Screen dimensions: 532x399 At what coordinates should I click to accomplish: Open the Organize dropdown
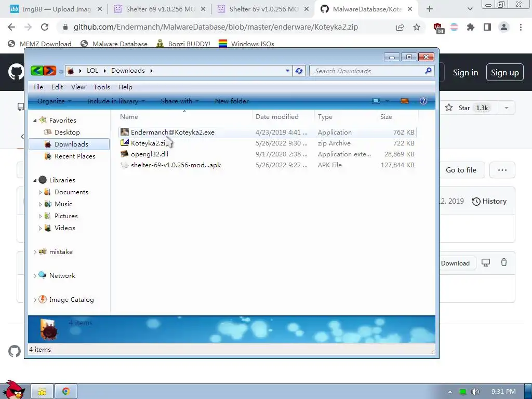(54, 101)
